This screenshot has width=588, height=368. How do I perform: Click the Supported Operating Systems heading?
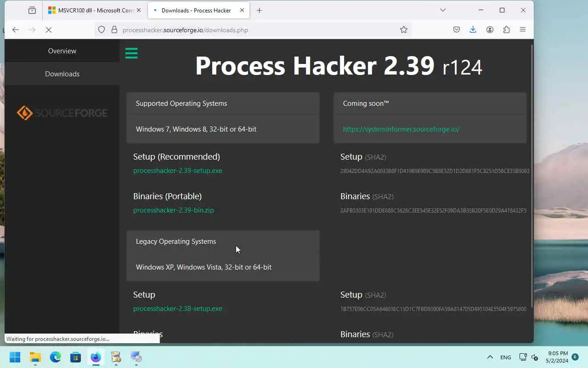[x=181, y=103]
